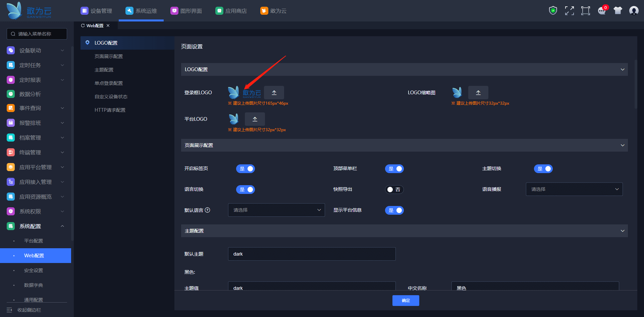Upload a new LOGO缩略图 image
Image resolution: width=644 pixels, height=317 pixels.
click(x=478, y=93)
